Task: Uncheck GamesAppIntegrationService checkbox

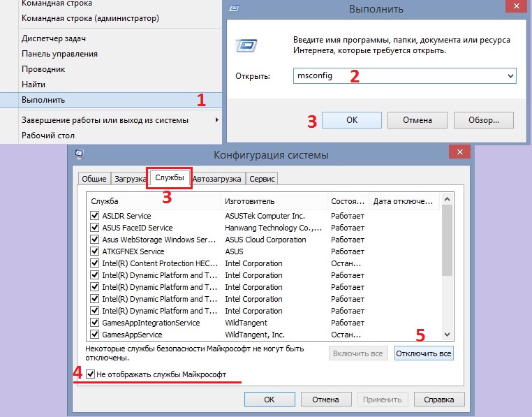Action: coord(95,323)
